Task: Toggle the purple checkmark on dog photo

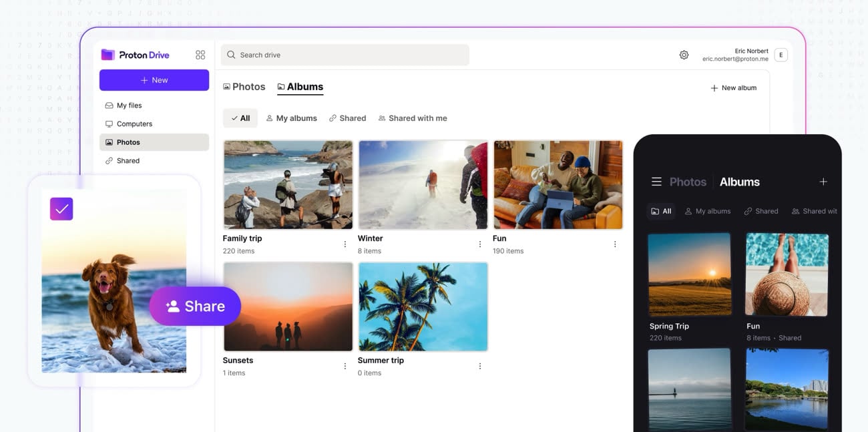Action: 61,209
